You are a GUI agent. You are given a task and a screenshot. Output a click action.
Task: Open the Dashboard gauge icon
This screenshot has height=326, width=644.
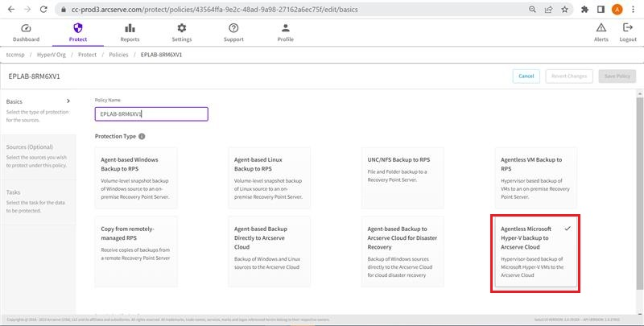[x=26, y=28]
